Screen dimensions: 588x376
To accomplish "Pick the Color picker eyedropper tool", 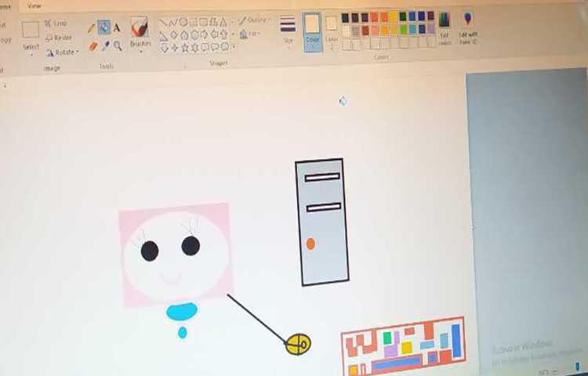I will pyautogui.click(x=105, y=46).
